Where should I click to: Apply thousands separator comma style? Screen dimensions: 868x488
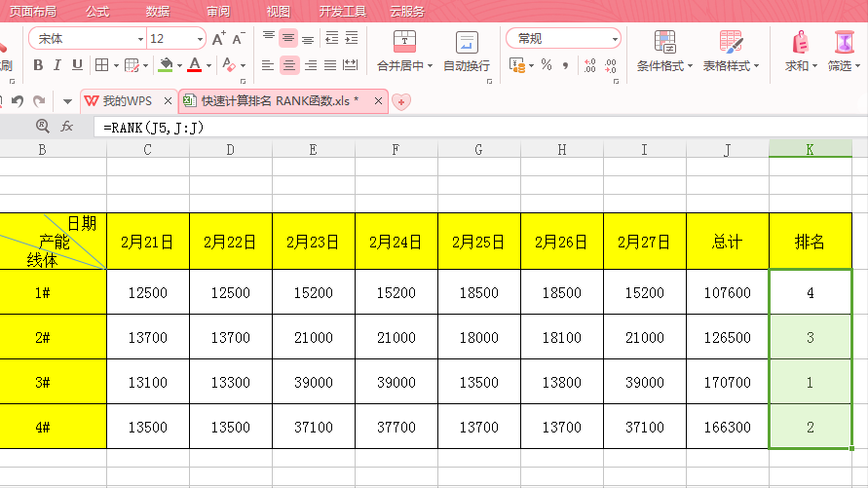tap(565, 65)
